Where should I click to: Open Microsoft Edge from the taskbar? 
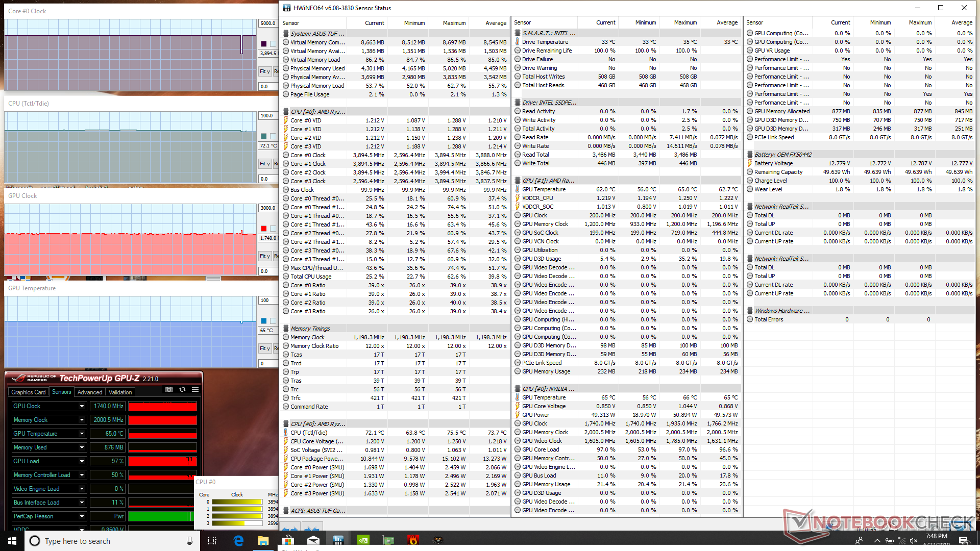pos(238,540)
